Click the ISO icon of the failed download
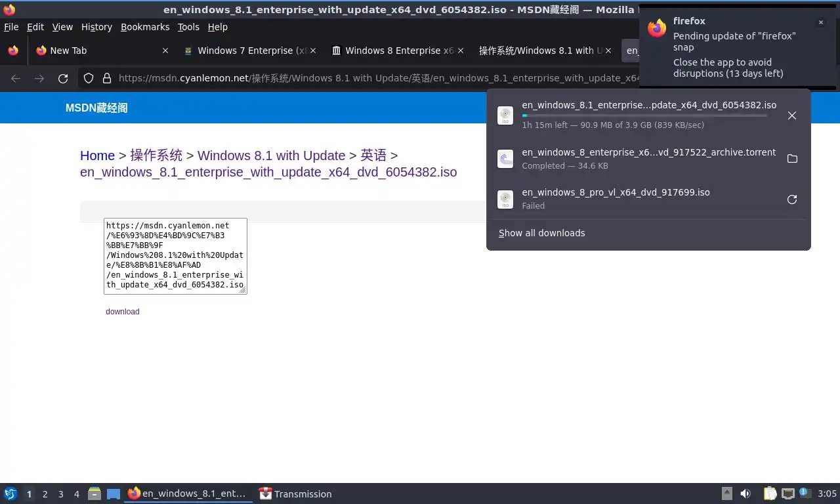 click(505, 199)
